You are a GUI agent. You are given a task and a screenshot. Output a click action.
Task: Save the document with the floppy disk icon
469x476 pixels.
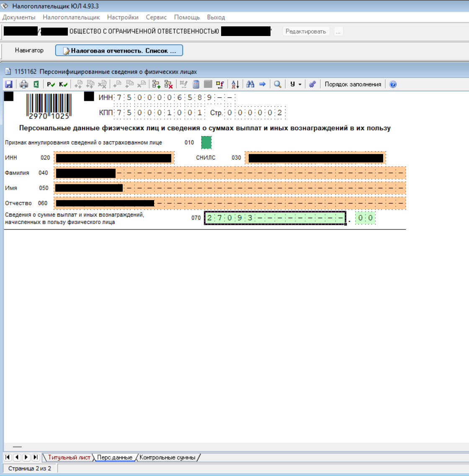point(9,85)
